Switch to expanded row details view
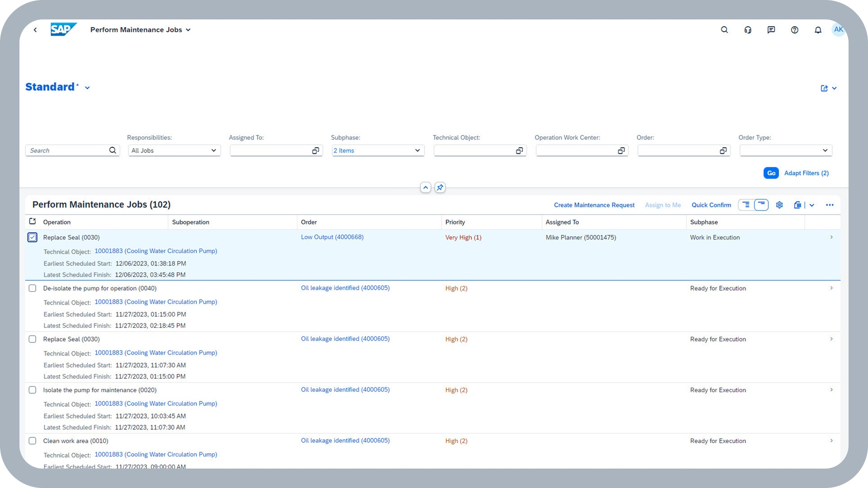The height and width of the screenshot is (488, 868). click(x=746, y=205)
